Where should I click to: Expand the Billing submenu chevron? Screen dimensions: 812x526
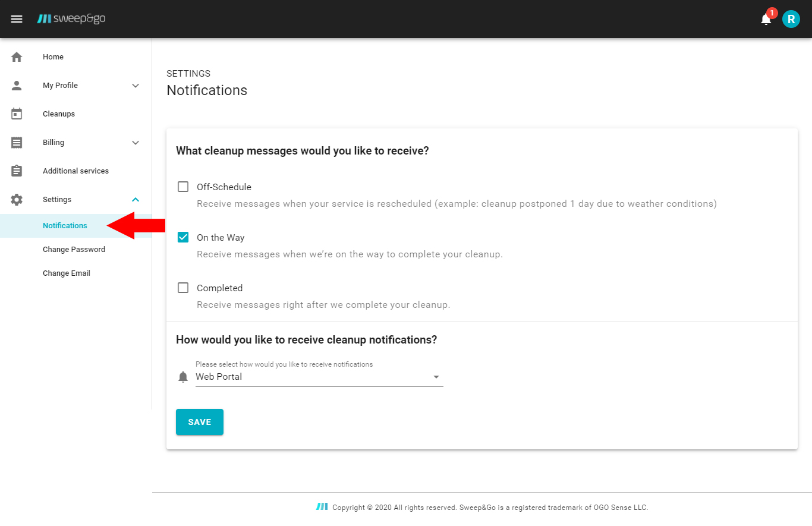click(x=136, y=143)
